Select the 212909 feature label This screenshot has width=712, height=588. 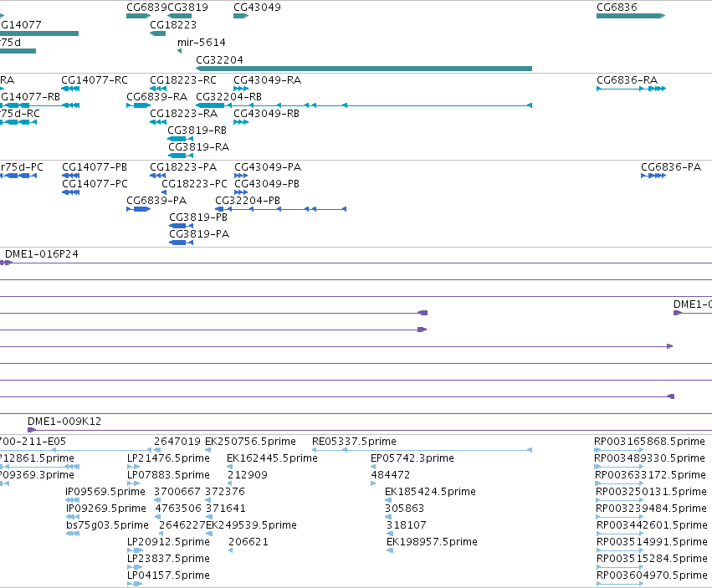pos(248,475)
